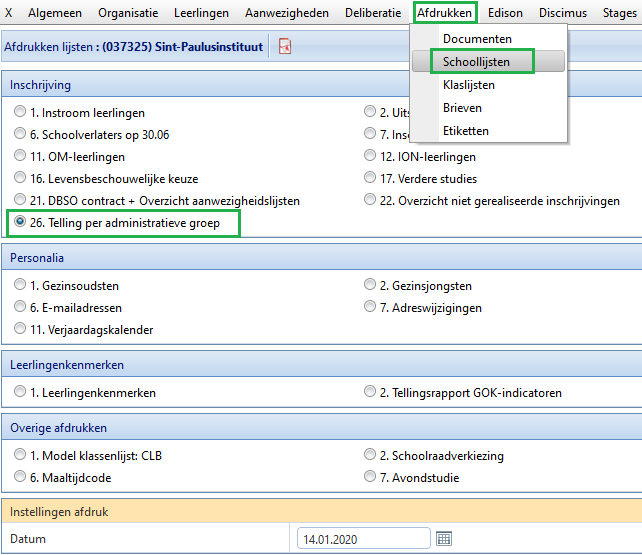
Task: Open the Aanwezigheden menu
Action: point(287,13)
